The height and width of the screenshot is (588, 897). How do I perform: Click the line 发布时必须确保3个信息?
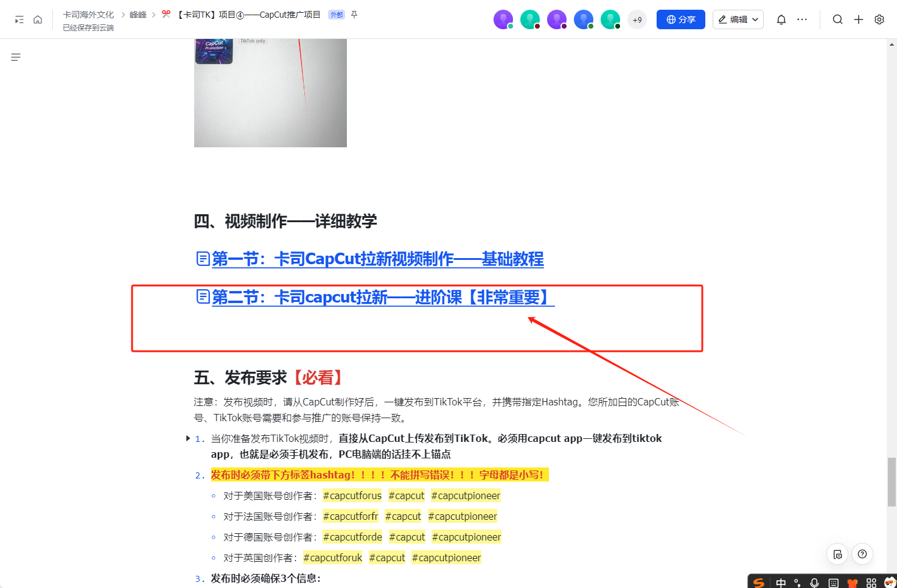[265, 578]
